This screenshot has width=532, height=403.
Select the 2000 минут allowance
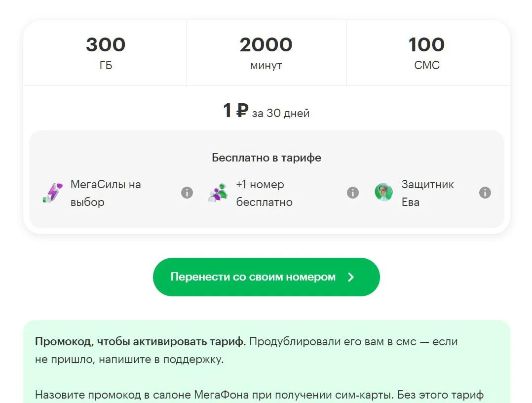(266, 53)
